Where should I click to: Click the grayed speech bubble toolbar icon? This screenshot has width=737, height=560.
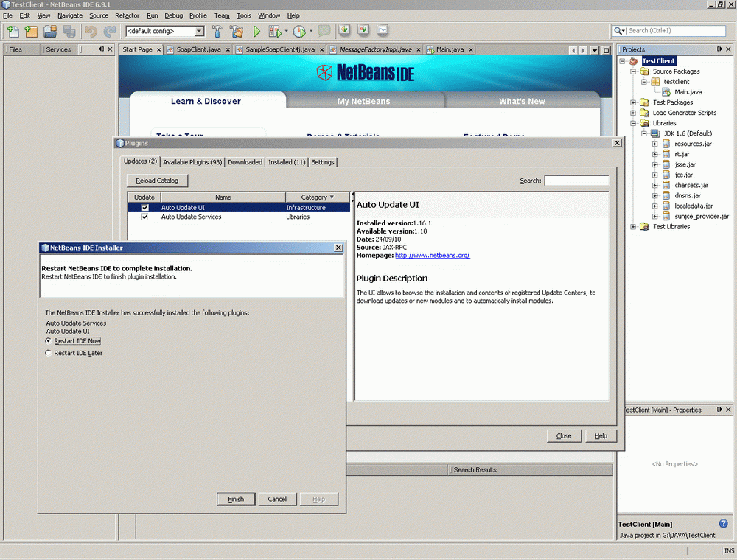[324, 31]
